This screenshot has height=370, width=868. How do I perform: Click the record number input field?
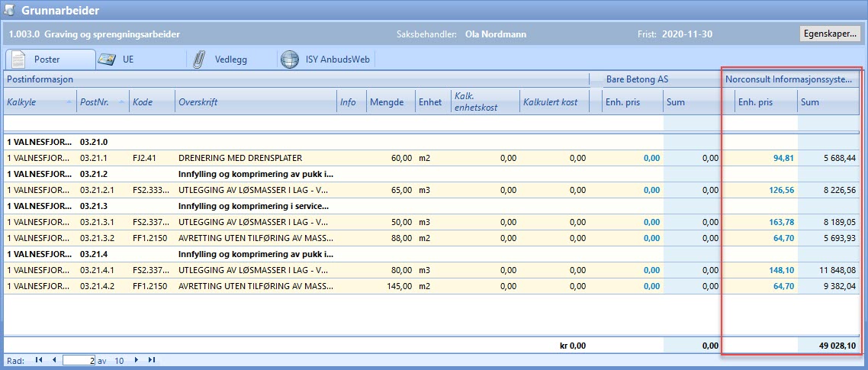(x=79, y=360)
